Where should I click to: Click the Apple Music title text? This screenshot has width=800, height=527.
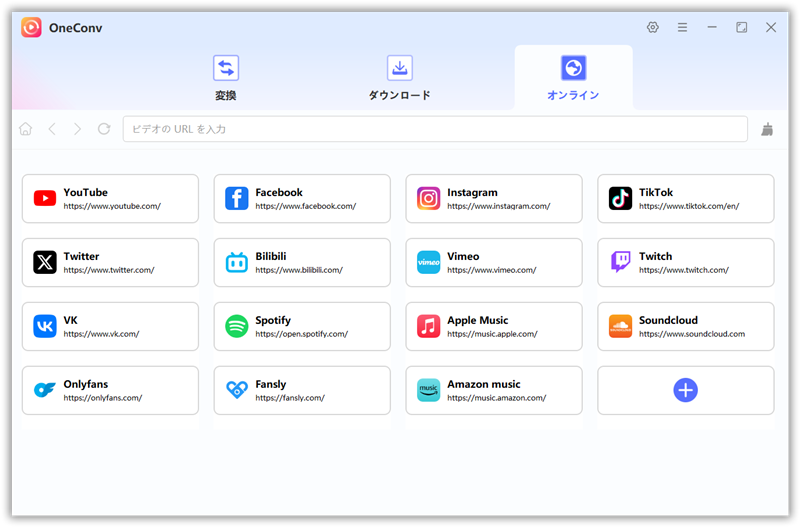pos(478,320)
